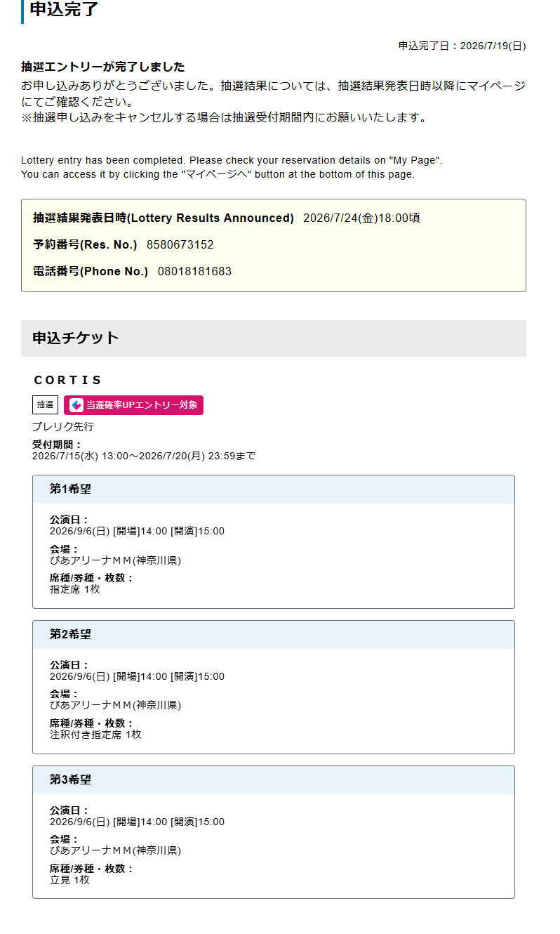Select the reservation number 8580673152
Image resolution: width=560 pixels, height=934 pixels.
(180, 245)
